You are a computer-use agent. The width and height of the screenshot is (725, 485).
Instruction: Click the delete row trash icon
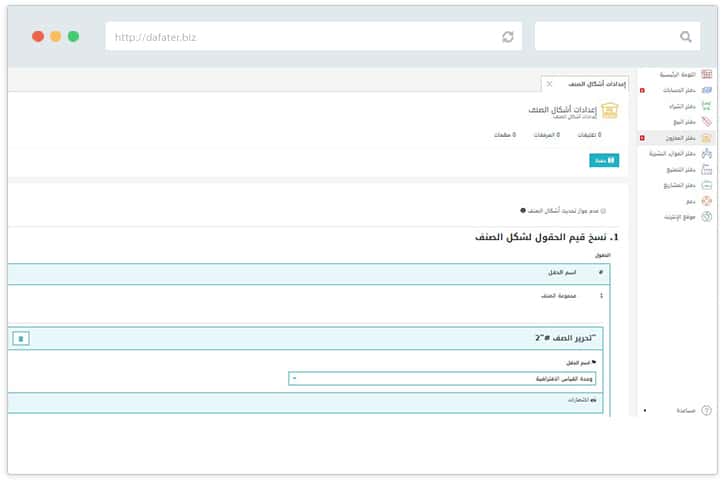point(21,338)
